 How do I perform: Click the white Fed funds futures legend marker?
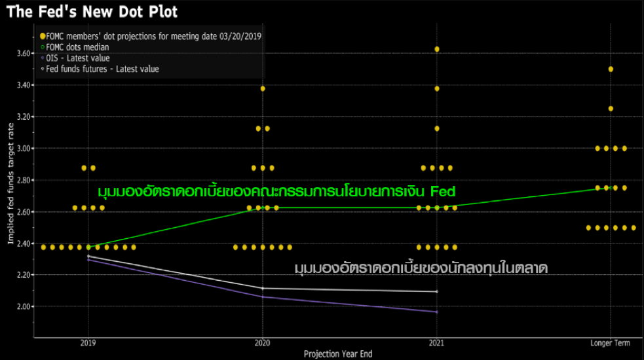tap(43, 69)
